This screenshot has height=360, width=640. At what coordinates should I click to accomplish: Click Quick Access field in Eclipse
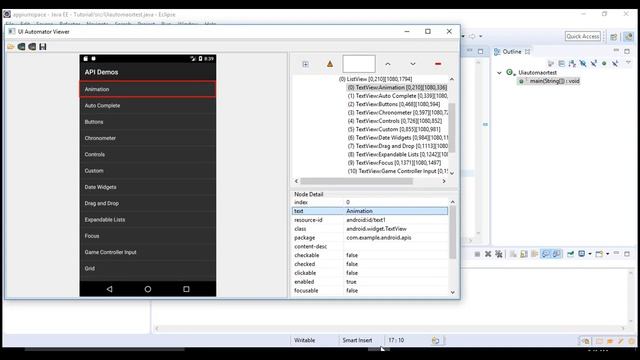point(583,36)
